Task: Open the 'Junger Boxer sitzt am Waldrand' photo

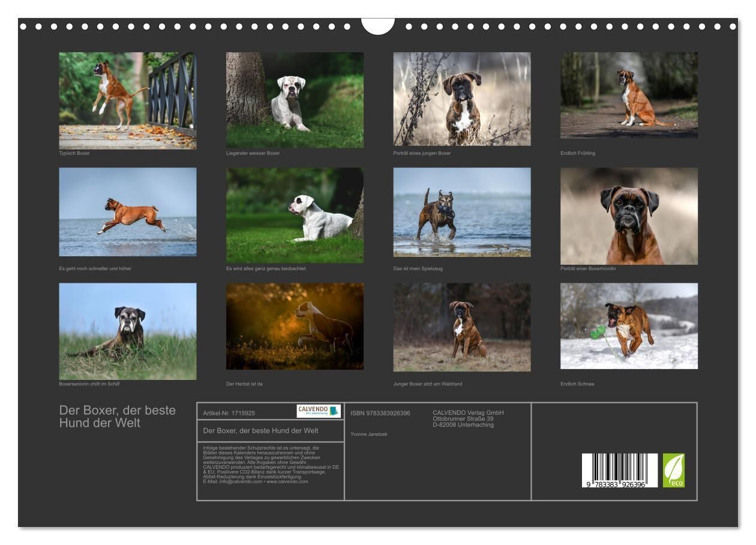Action: 462,328
